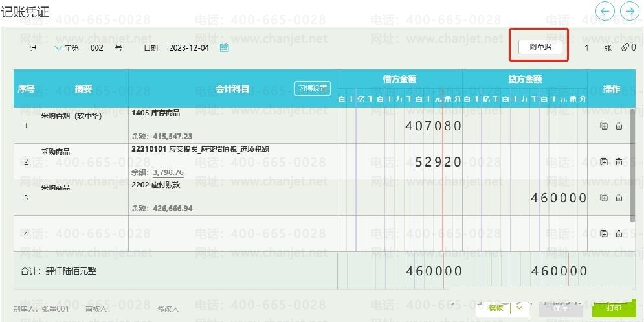Click the page title 记账凭证
Screen dimensions: 644x322
click(25, 12)
